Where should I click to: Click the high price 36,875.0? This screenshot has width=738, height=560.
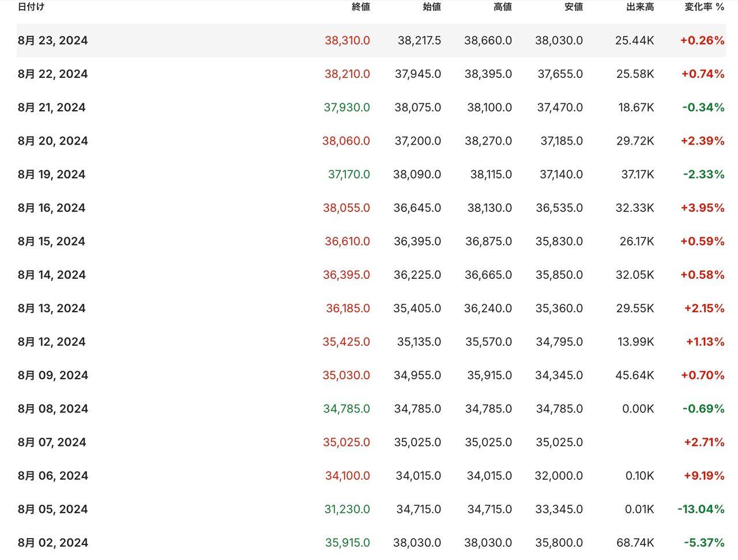488,241
